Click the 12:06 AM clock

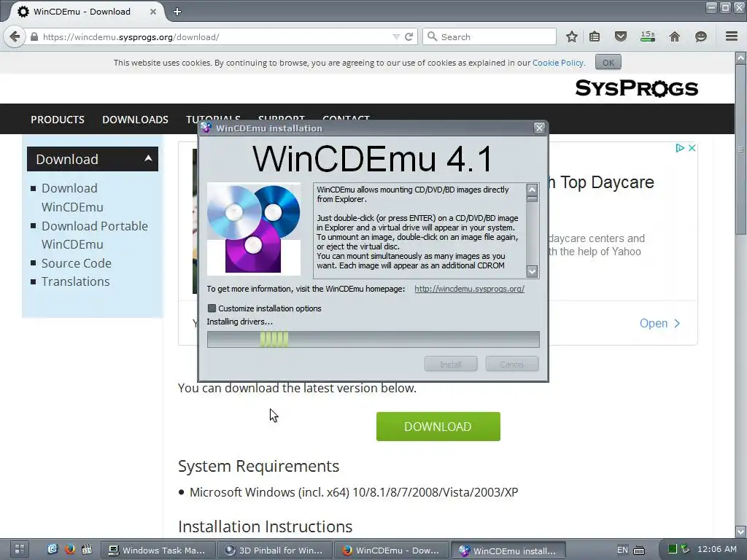(716, 549)
